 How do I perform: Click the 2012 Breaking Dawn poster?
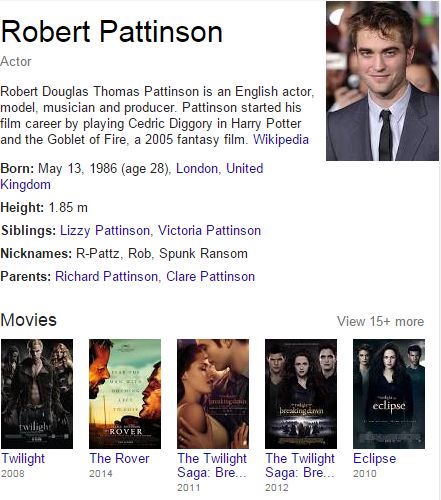point(301,394)
